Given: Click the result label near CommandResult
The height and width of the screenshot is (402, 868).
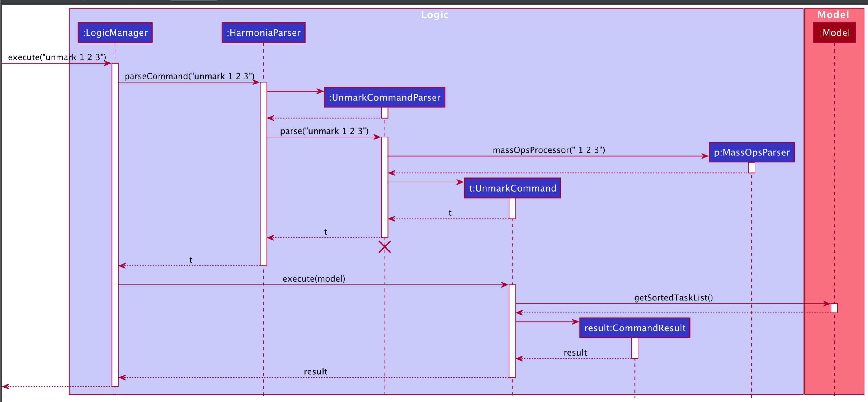Looking at the screenshot, I should click(x=575, y=353).
